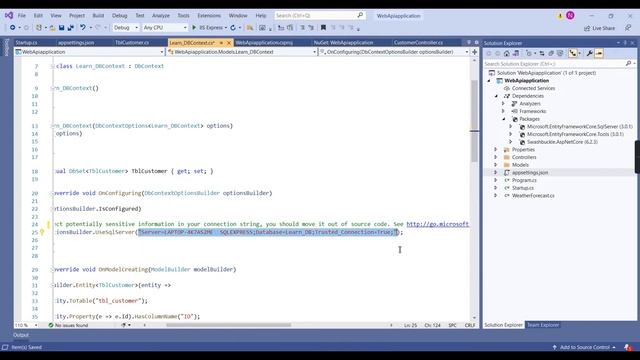Screen dimensions: 640x360
Task: Select Program.cs in Solution Explorer
Action: [x=524, y=180]
